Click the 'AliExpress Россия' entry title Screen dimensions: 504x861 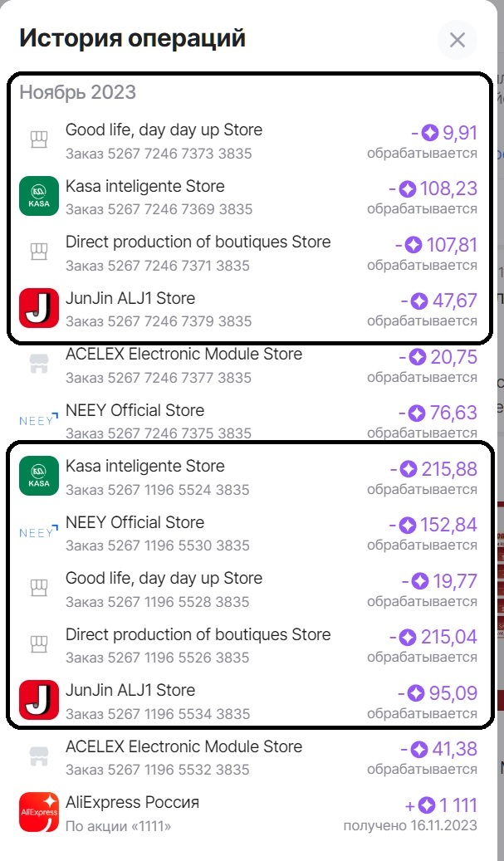click(132, 803)
